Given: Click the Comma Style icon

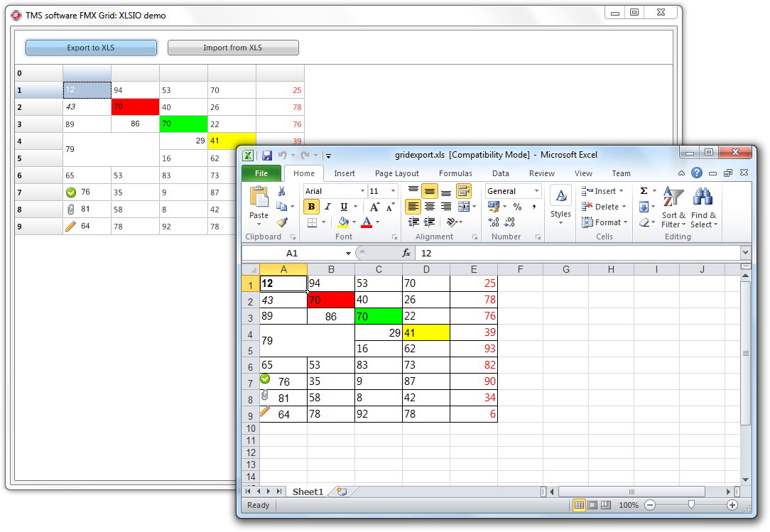Looking at the screenshot, I should coord(533,207).
